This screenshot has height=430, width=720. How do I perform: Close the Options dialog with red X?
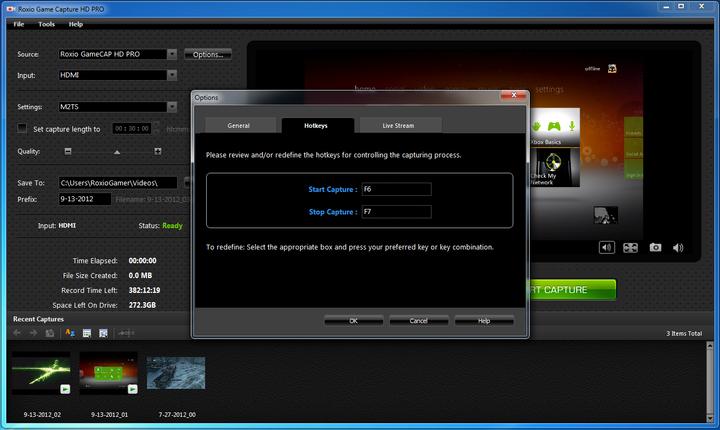[513, 95]
